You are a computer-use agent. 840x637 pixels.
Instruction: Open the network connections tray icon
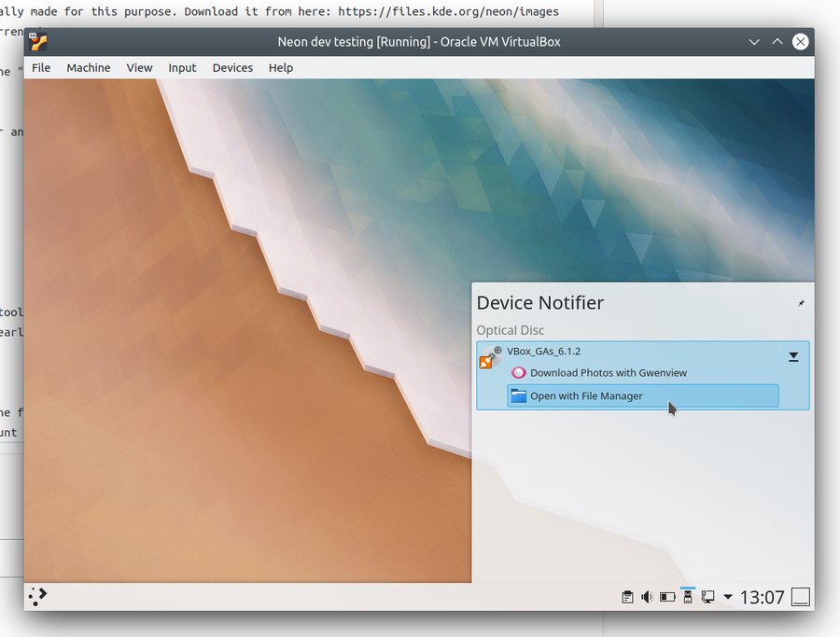[707, 597]
